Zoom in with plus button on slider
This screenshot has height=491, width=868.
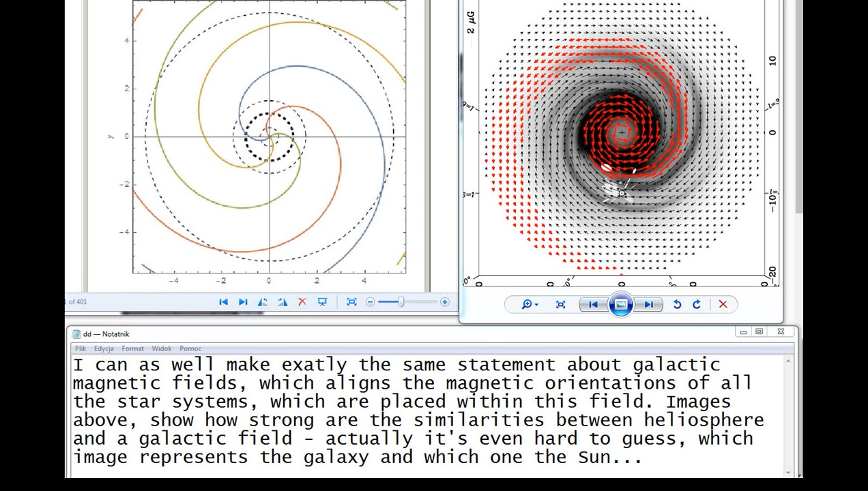445,302
